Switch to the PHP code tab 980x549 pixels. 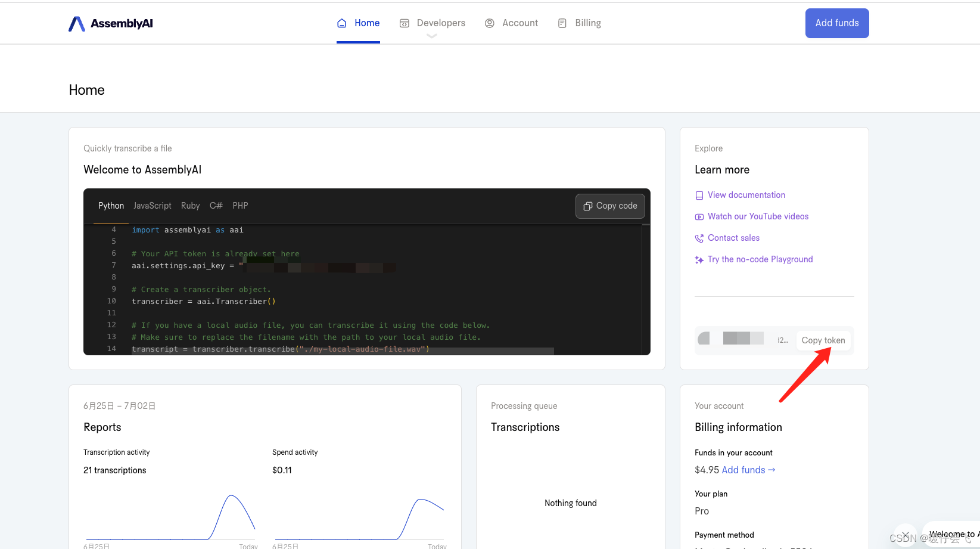[x=240, y=206]
